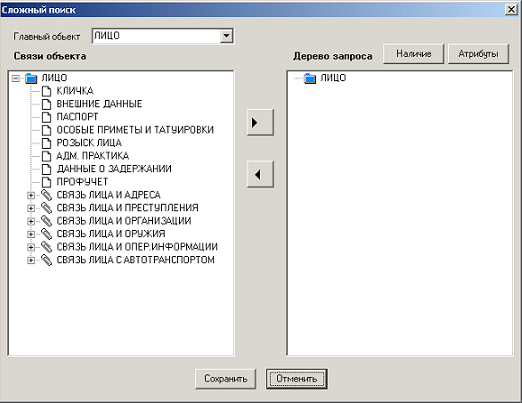The image size is (522, 403).
Task: Select the ВНЕШНИЕ ДАННЫЕ tree row
Action: point(99,104)
